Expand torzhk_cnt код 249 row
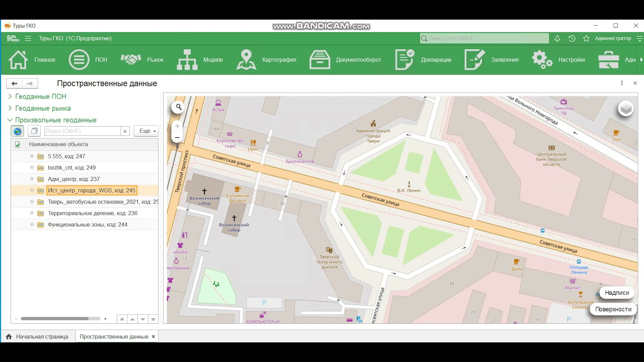 [x=32, y=167]
